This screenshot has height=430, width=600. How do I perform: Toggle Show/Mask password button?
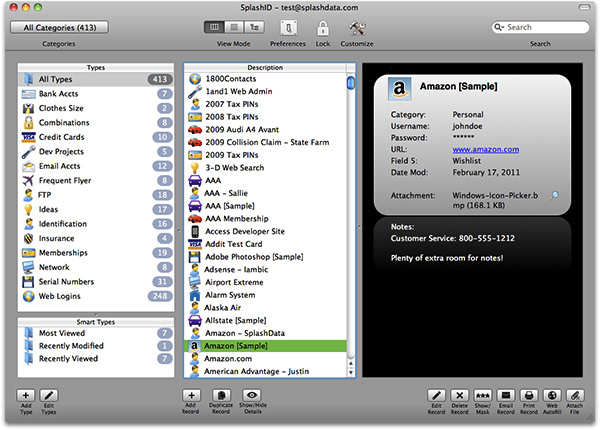pyautogui.click(x=482, y=397)
